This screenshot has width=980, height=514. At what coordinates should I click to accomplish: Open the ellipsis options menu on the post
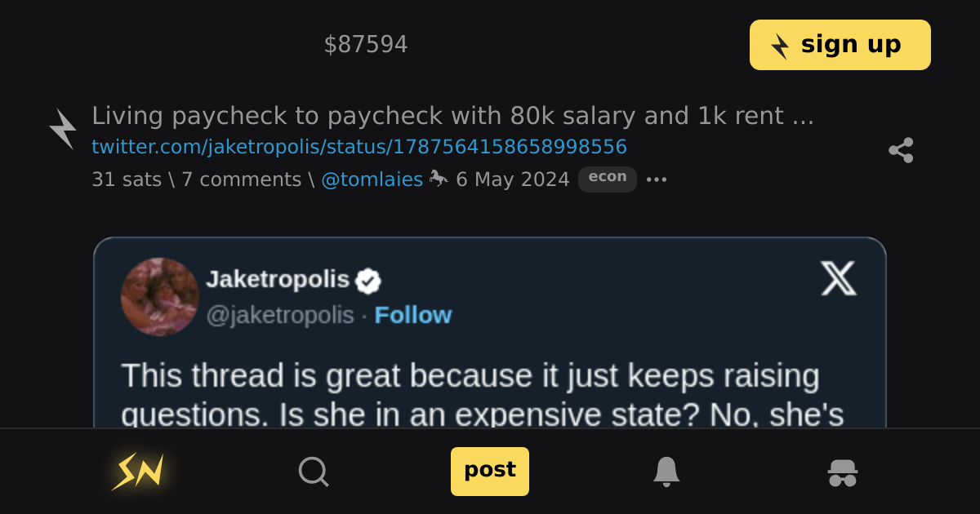pyautogui.click(x=658, y=179)
